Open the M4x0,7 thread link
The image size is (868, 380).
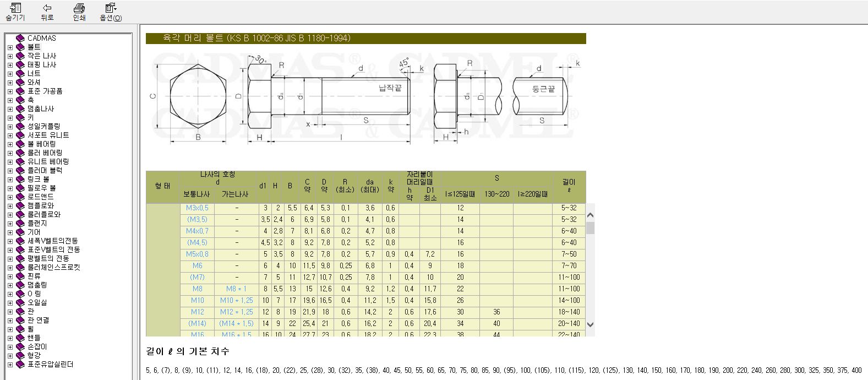tap(197, 231)
